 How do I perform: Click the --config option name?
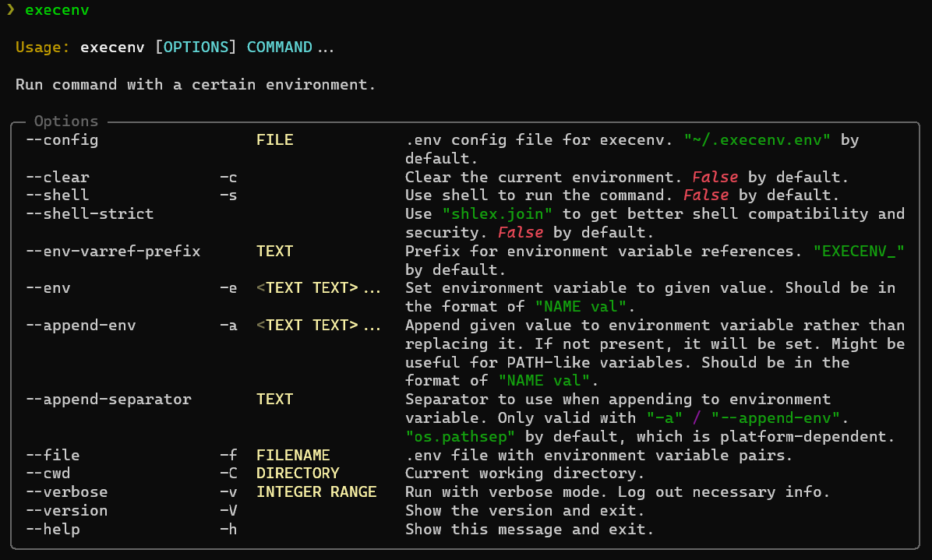point(62,140)
